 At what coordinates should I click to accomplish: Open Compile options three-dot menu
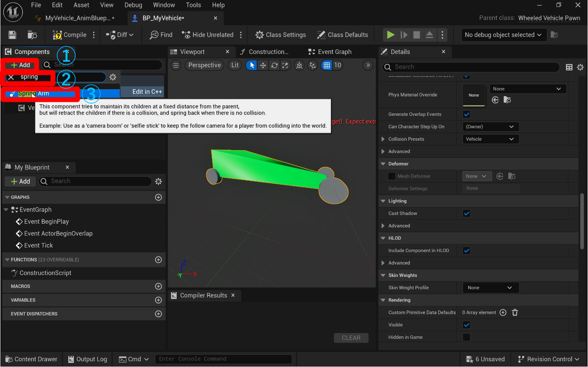coord(94,35)
